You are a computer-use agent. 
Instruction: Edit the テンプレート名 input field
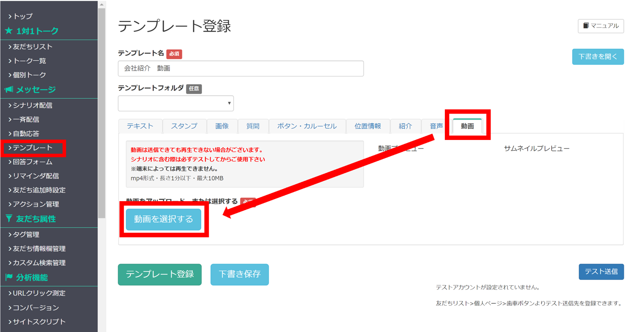(241, 68)
